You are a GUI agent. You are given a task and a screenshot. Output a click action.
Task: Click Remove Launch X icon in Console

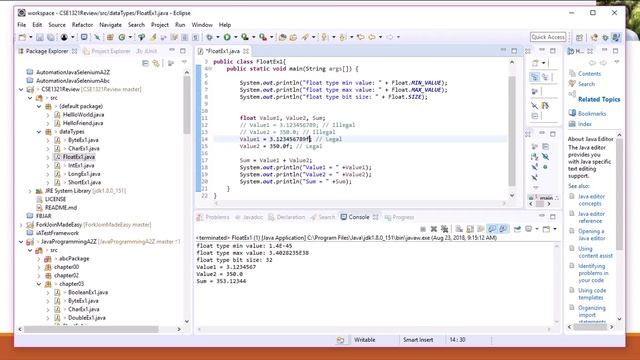pos(433,229)
